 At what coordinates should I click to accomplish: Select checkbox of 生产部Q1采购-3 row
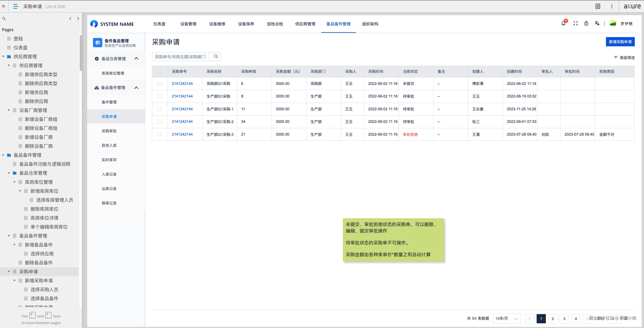pyautogui.click(x=160, y=134)
